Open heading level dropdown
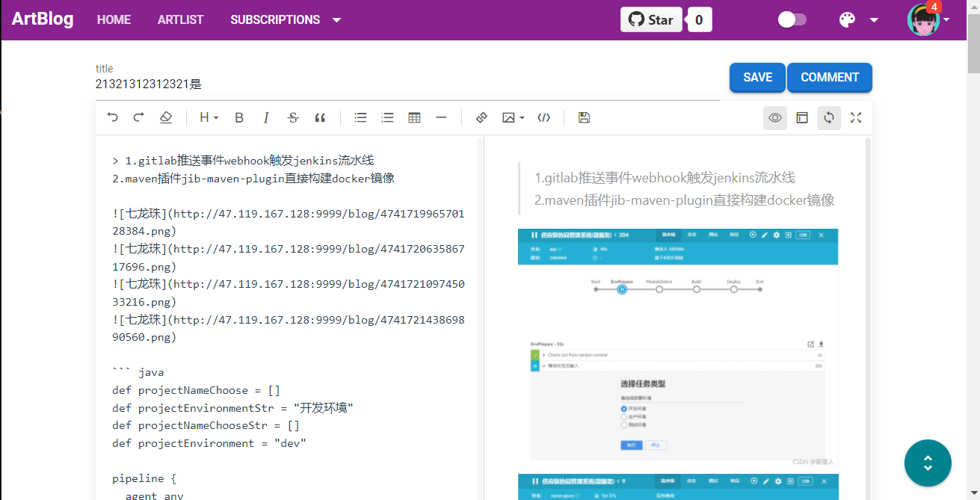 point(209,117)
